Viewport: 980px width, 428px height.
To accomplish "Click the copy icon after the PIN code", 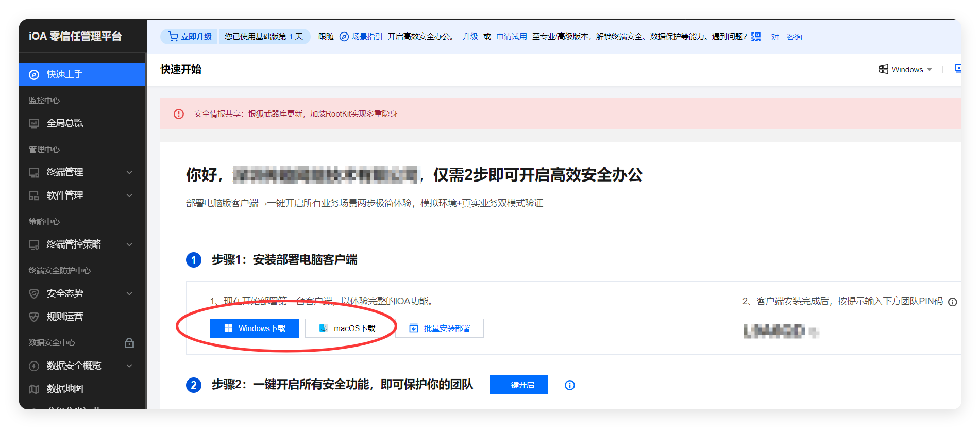I will coord(814,332).
